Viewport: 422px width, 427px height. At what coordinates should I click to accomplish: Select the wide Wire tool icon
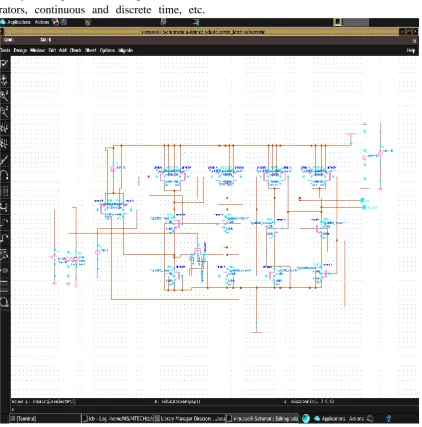click(x=4, y=238)
